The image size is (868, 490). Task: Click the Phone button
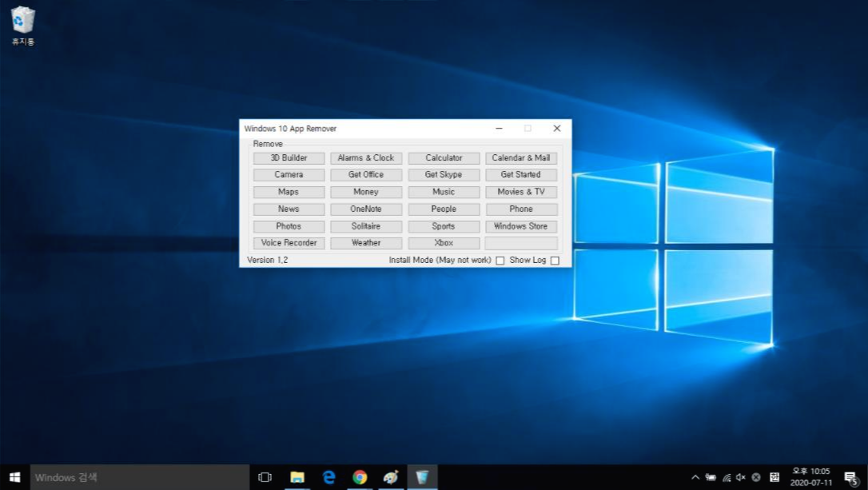[521, 209]
